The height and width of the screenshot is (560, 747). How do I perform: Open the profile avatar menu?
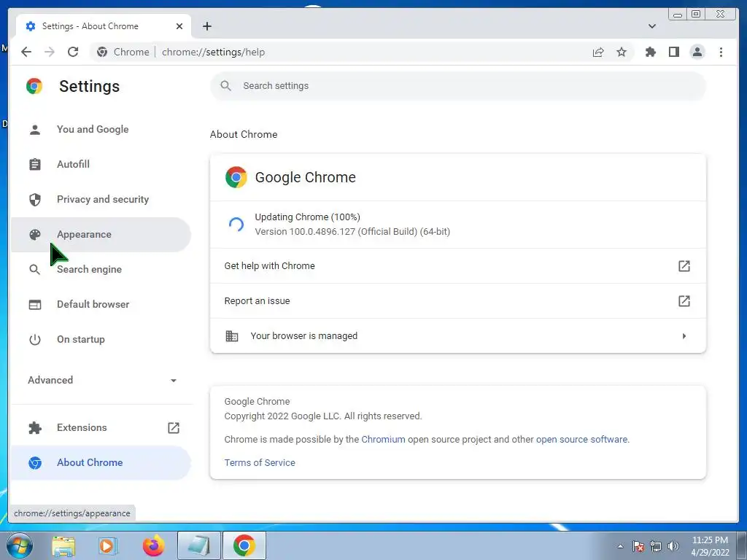point(697,52)
